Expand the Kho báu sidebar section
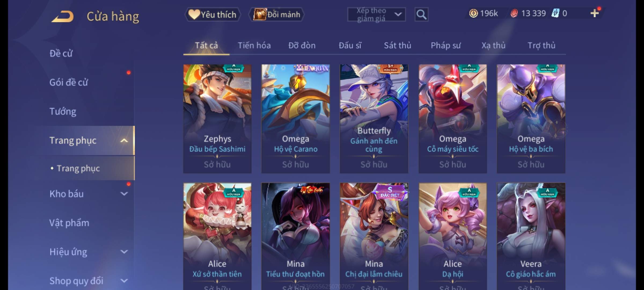 124,194
